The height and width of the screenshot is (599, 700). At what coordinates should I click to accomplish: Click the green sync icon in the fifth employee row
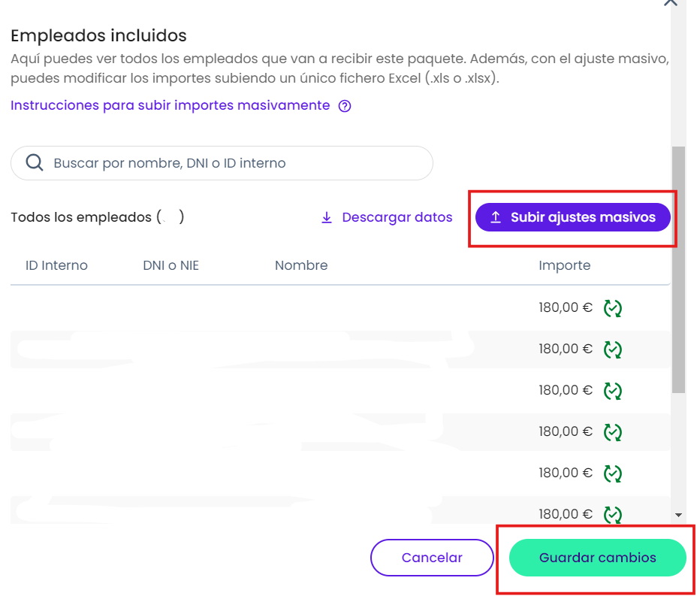(614, 473)
